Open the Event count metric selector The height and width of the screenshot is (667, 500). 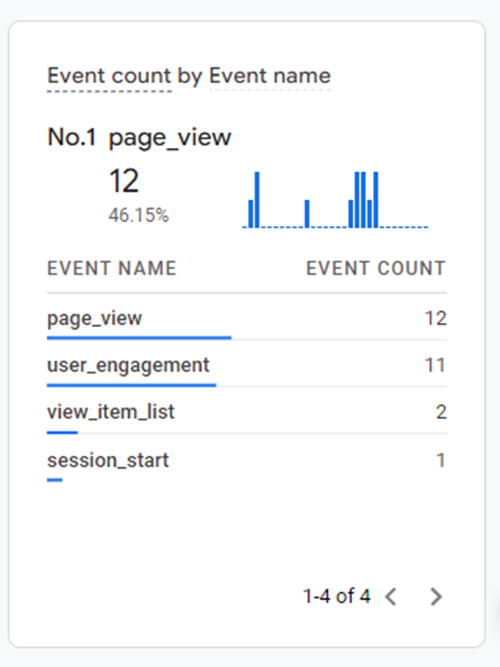109,76
